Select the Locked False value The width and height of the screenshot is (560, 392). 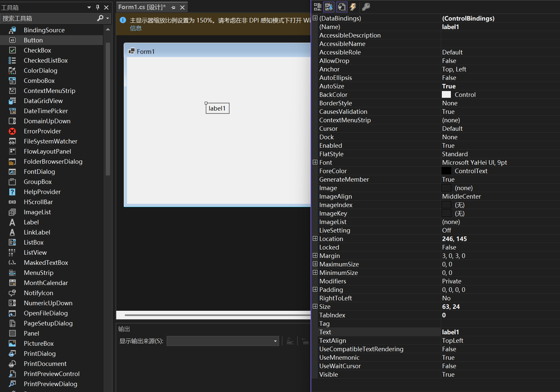click(449, 247)
